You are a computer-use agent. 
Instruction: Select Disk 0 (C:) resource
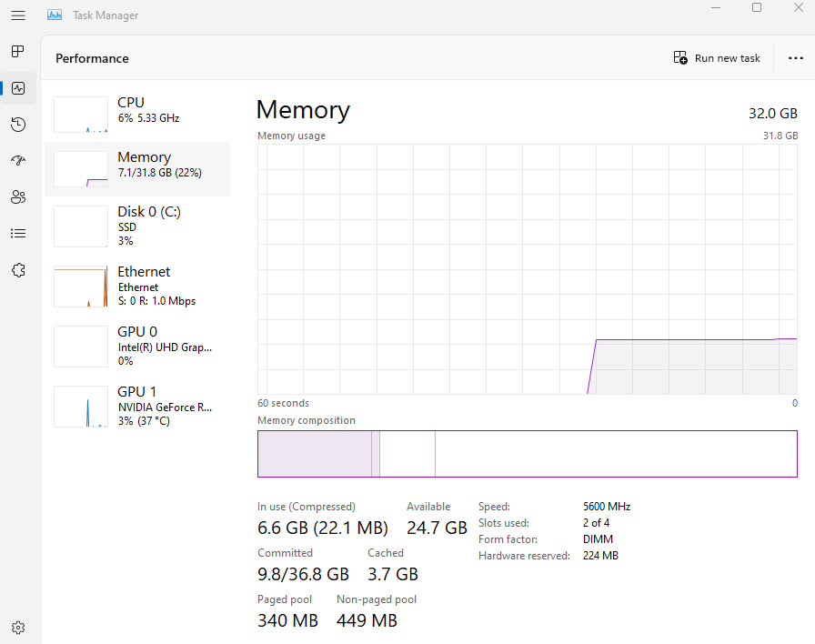[x=136, y=226]
